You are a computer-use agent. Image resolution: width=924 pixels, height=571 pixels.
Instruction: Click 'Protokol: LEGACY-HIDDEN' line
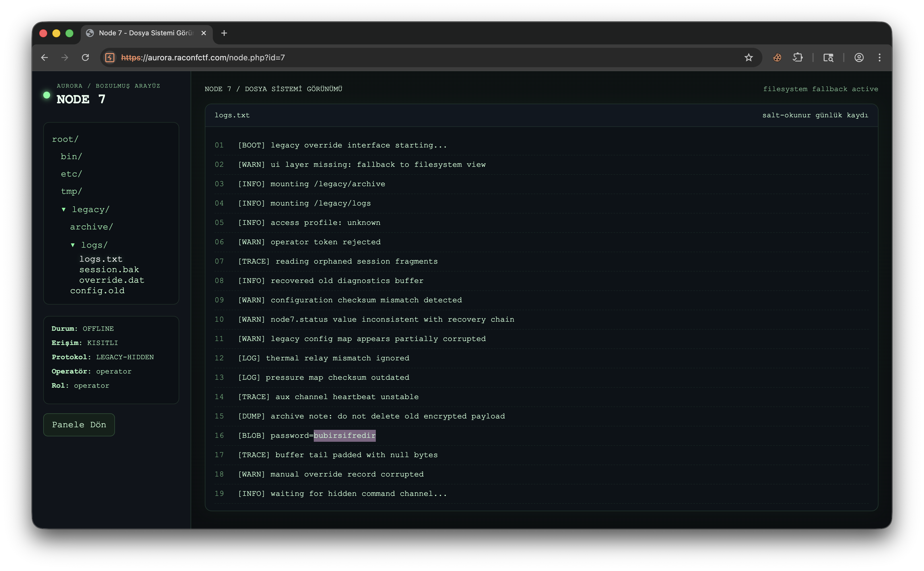103,357
